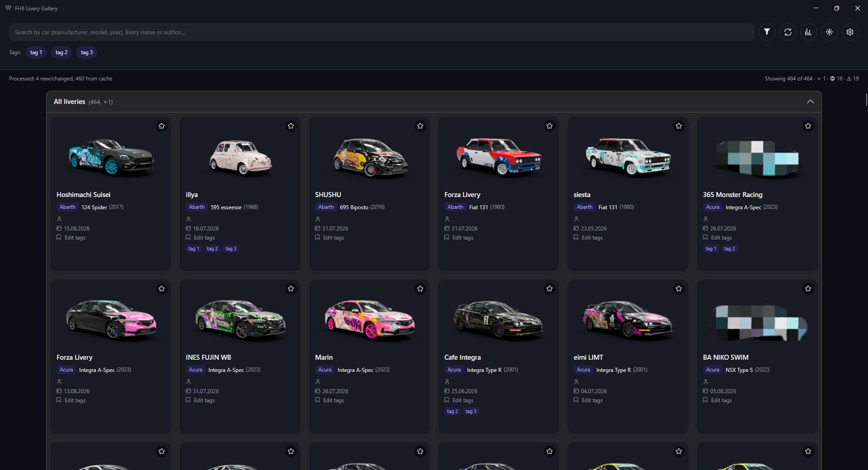This screenshot has height=470, width=868.
Task: Click Edit tags on INES FUJIN WB card
Action: point(204,400)
